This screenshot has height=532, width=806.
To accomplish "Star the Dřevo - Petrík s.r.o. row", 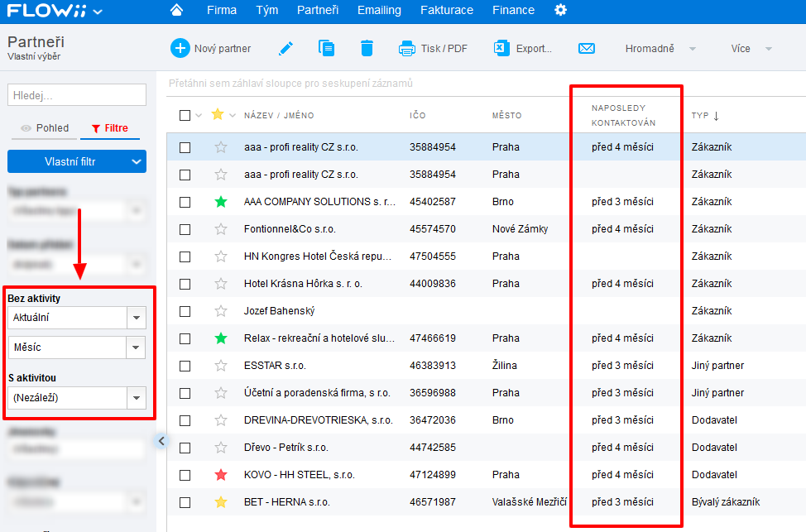I will coord(221,447).
